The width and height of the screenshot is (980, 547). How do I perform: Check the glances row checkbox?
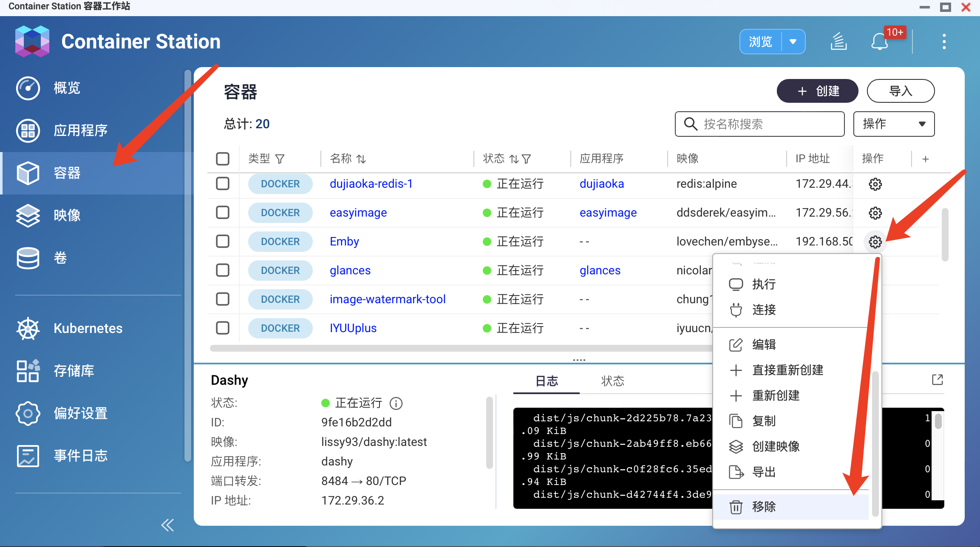(223, 270)
